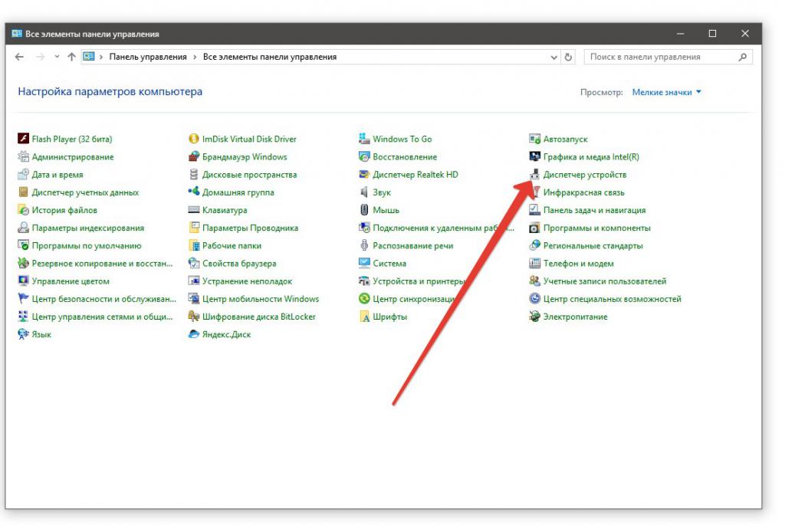Click the Все элементы панели управления breadcrumb
Viewport: 785px width, 532px height.
[270, 57]
